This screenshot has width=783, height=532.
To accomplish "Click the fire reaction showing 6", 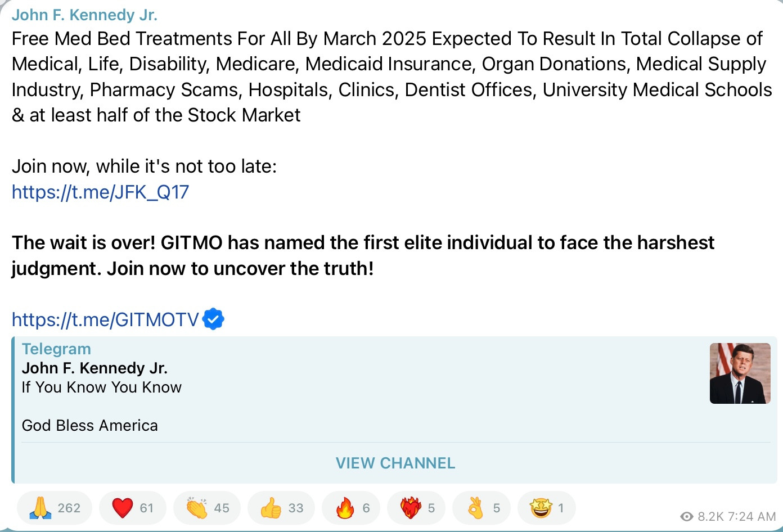I will [x=352, y=508].
